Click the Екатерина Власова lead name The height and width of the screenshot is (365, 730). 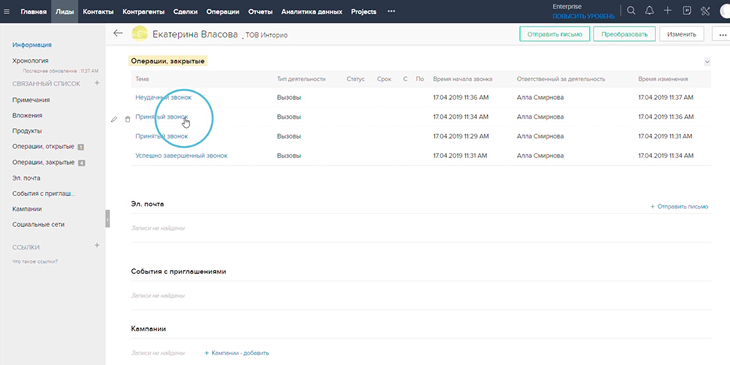tap(195, 34)
